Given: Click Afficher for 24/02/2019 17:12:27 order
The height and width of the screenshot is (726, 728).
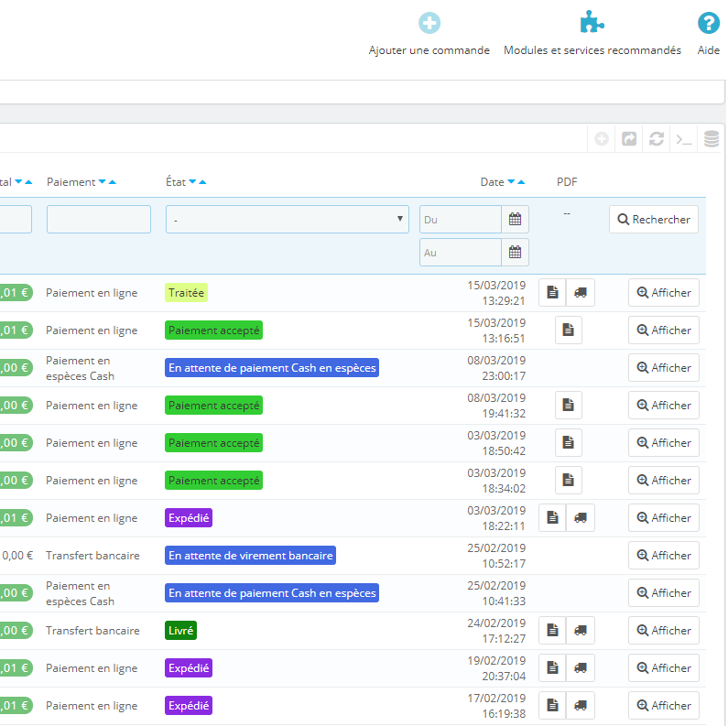Looking at the screenshot, I should [x=664, y=631].
